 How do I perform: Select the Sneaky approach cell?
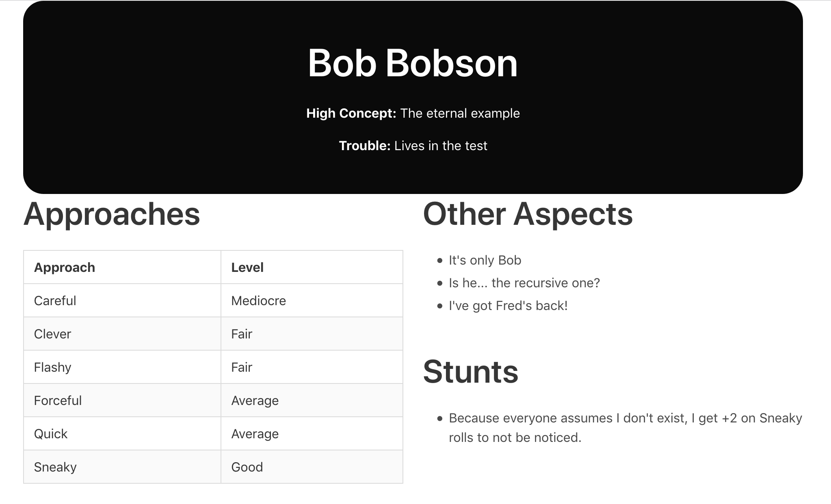coord(55,467)
